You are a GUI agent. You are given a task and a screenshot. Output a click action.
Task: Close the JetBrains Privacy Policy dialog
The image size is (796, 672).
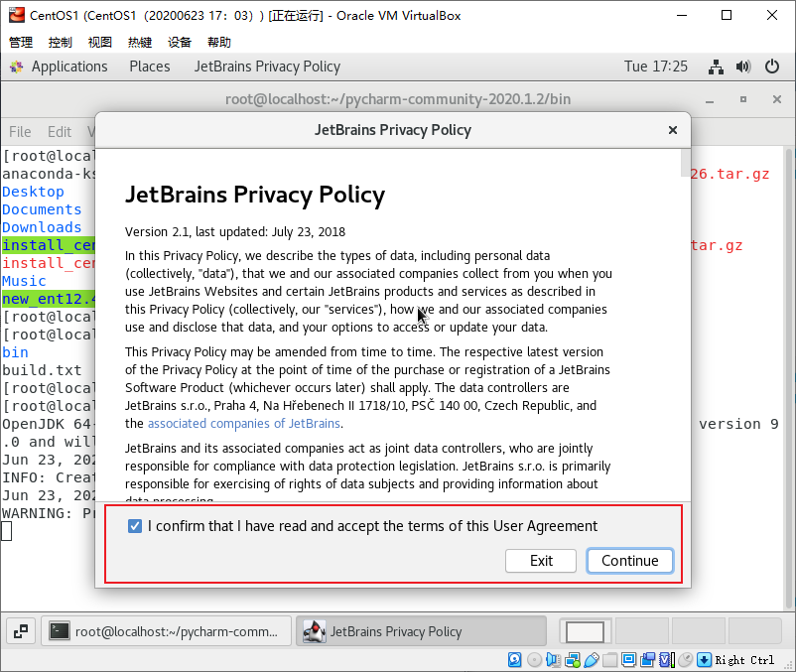pos(672,130)
